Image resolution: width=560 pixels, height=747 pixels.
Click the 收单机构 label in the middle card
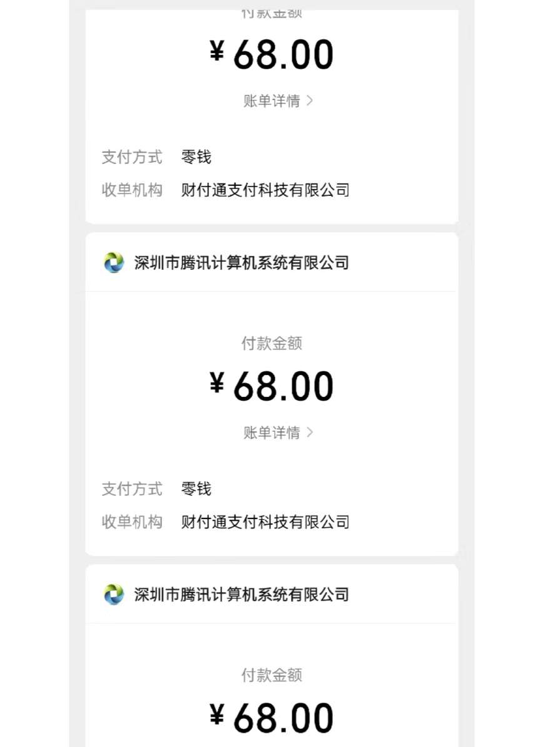[x=132, y=522]
